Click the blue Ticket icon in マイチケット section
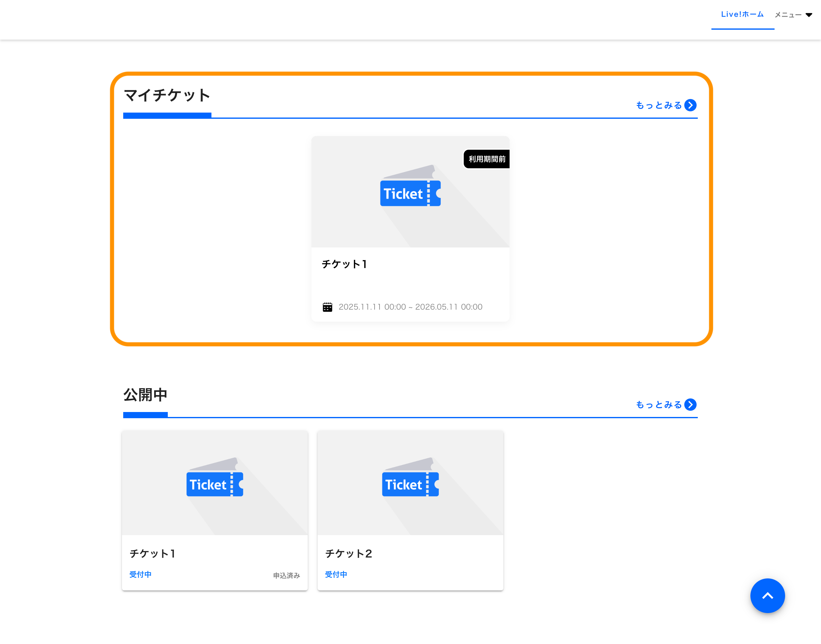 click(x=410, y=193)
